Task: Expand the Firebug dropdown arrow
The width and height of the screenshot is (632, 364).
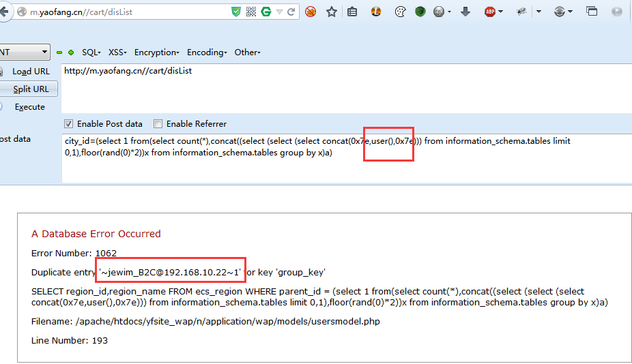Action: click(539, 12)
